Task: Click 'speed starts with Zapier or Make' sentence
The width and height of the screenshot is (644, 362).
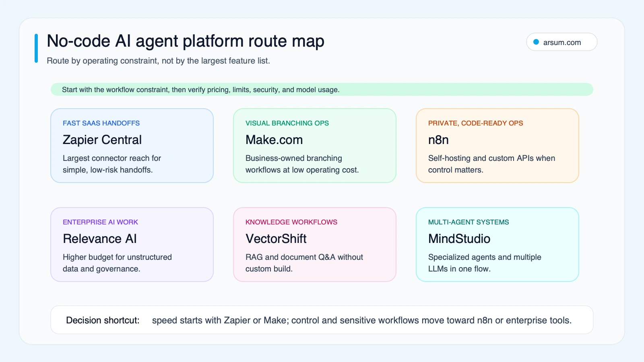Action: tap(362, 320)
